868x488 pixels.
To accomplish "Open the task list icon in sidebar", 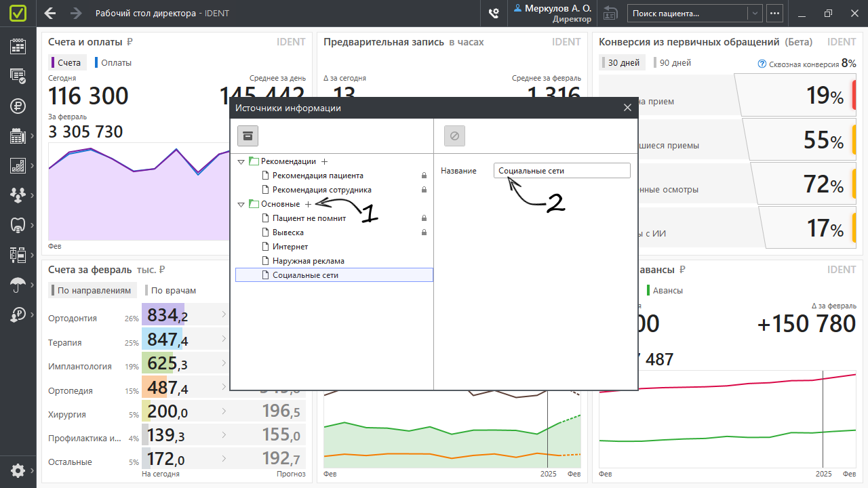I will point(18,76).
